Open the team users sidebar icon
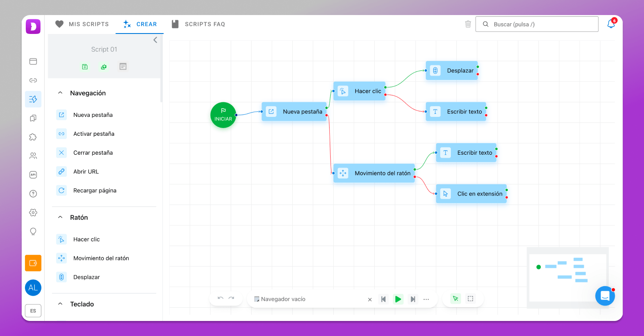The height and width of the screenshot is (336, 644). (x=33, y=156)
